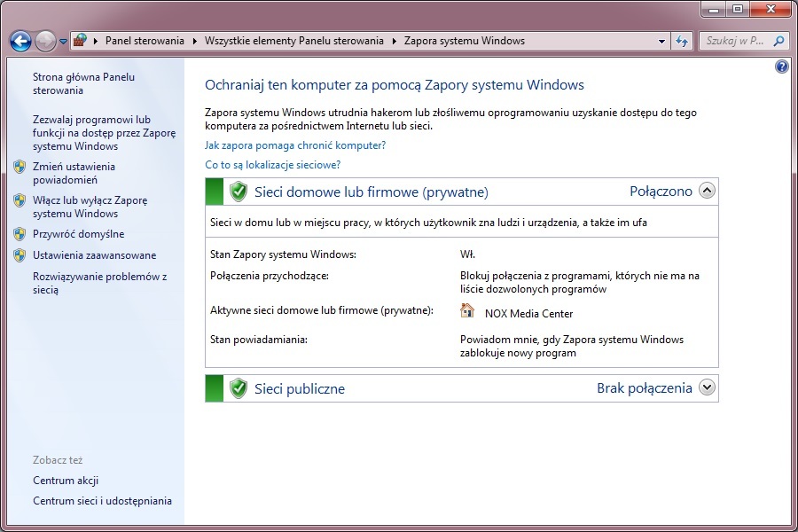The image size is (798, 532).
Task: Refresh the page with the refresh icon
Action: click(682, 42)
